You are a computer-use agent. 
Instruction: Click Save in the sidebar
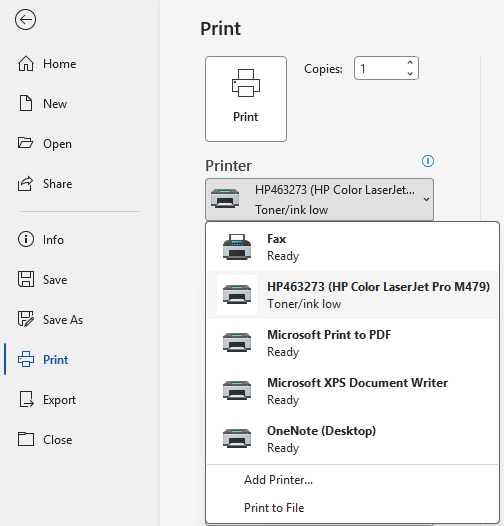pos(42,279)
